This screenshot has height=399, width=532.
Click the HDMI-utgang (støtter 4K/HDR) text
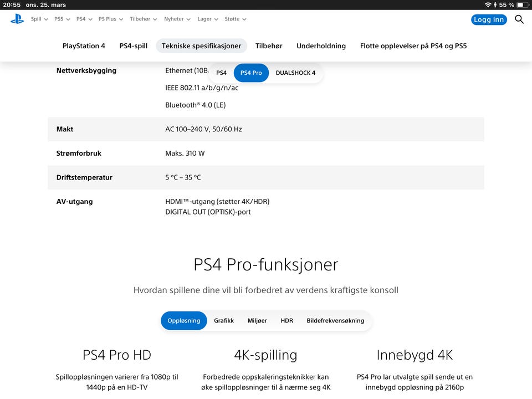(x=217, y=202)
